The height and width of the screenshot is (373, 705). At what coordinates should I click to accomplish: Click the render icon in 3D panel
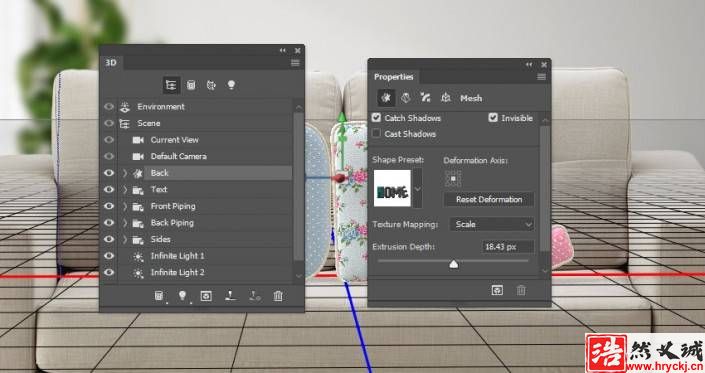[206, 296]
